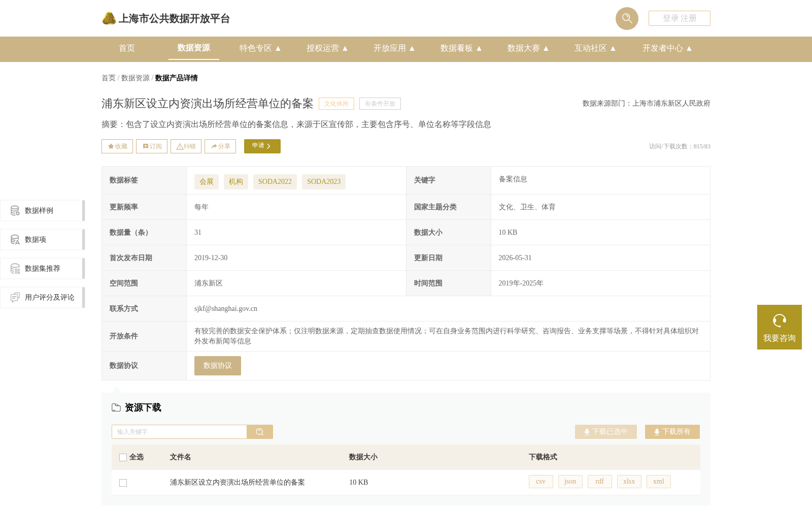Expand the 数据看板 menu

461,48
